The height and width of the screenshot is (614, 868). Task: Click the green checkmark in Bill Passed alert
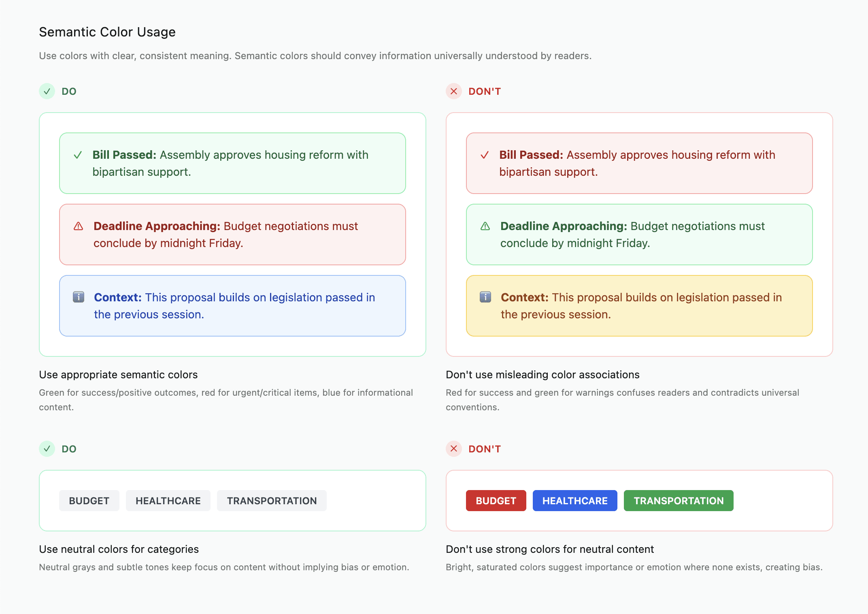pos(78,155)
